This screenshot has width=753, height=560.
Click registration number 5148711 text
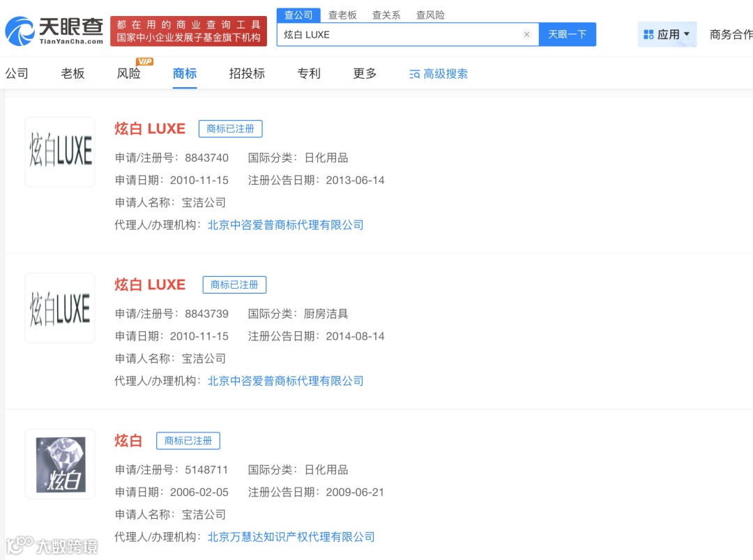pyautogui.click(x=206, y=470)
